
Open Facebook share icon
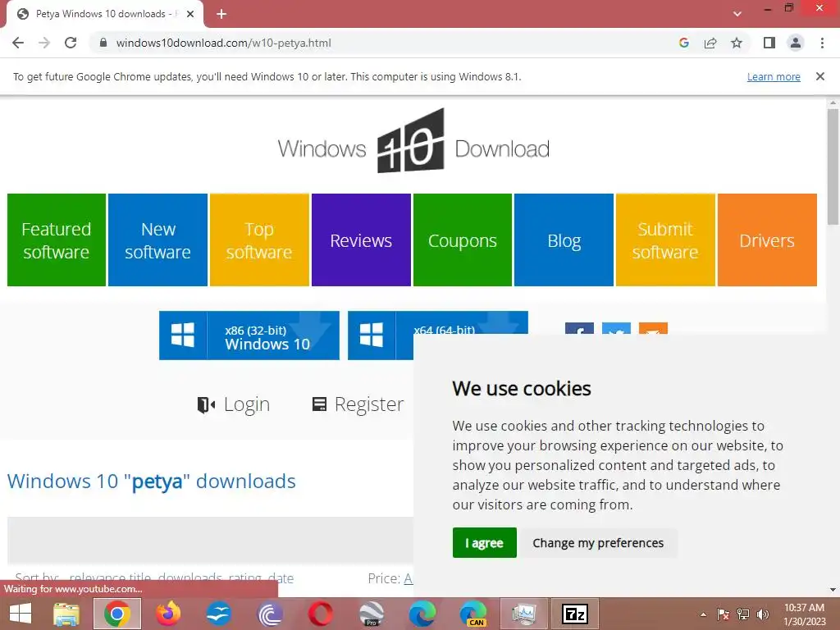click(579, 328)
